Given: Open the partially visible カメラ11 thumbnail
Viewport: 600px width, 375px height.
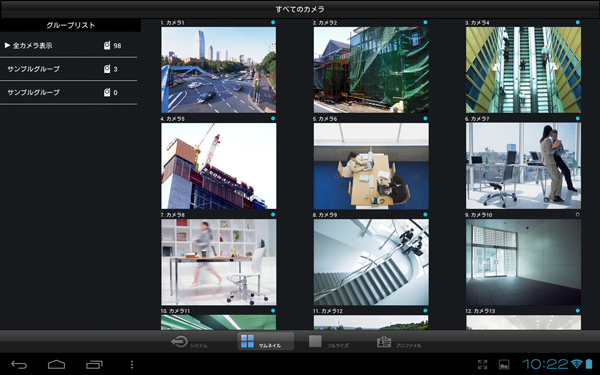Looking at the screenshot, I should tap(218, 322).
